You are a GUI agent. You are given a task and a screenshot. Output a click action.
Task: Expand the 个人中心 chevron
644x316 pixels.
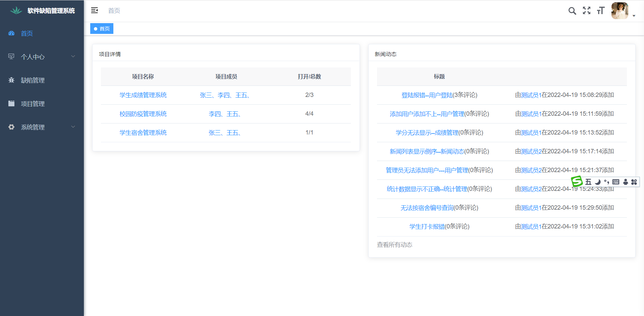click(73, 56)
